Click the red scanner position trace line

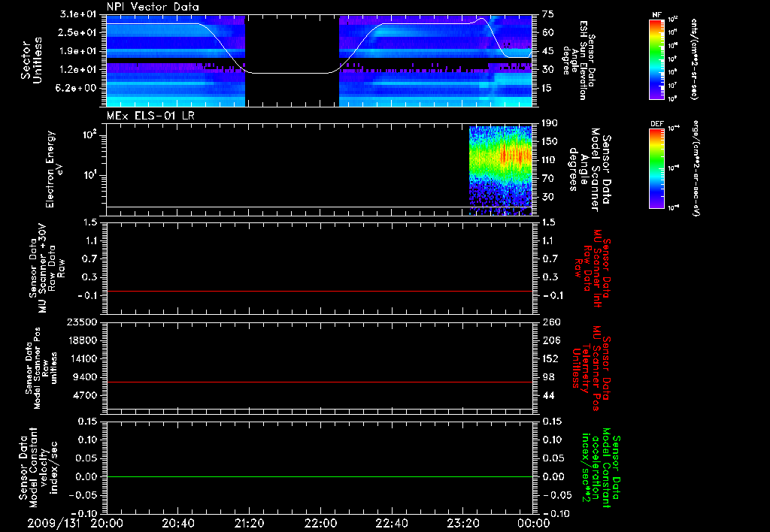click(x=319, y=382)
